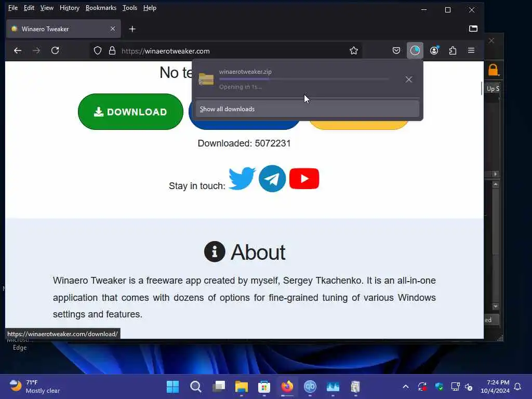532x399 pixels.
Task: Open the notifications bell icon
Action: (517, 387)
